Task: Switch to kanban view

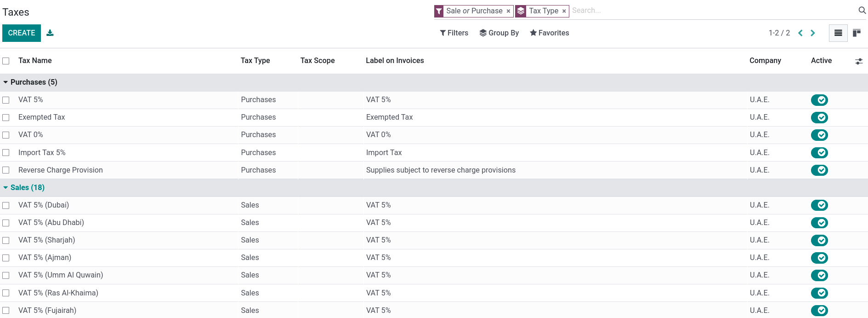Action: [857, 33]
